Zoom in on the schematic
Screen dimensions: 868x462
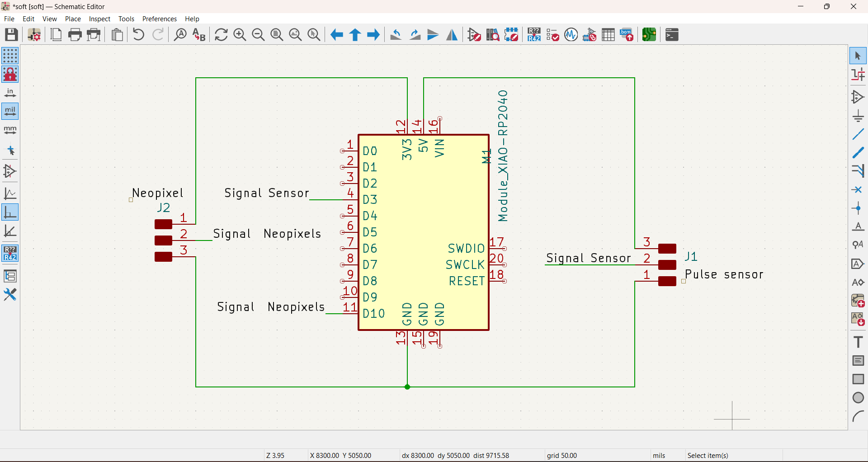point(240,35)
